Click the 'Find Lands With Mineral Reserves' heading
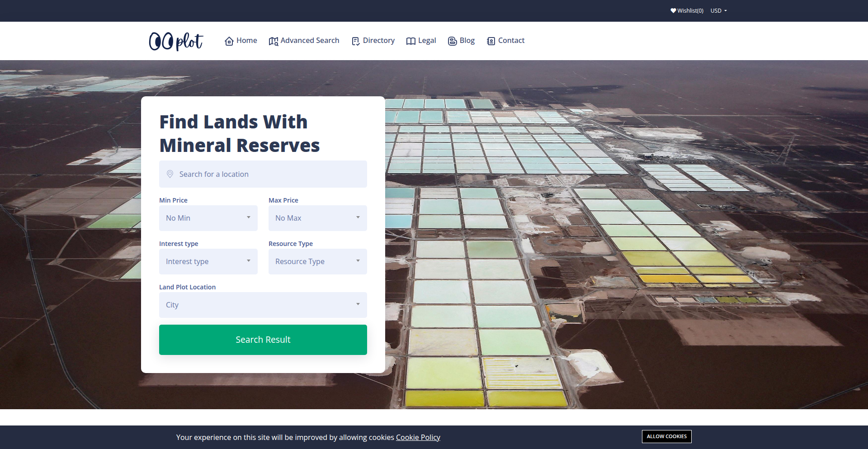The width and height of the screenshot is (868, 449). coord(240,133)
